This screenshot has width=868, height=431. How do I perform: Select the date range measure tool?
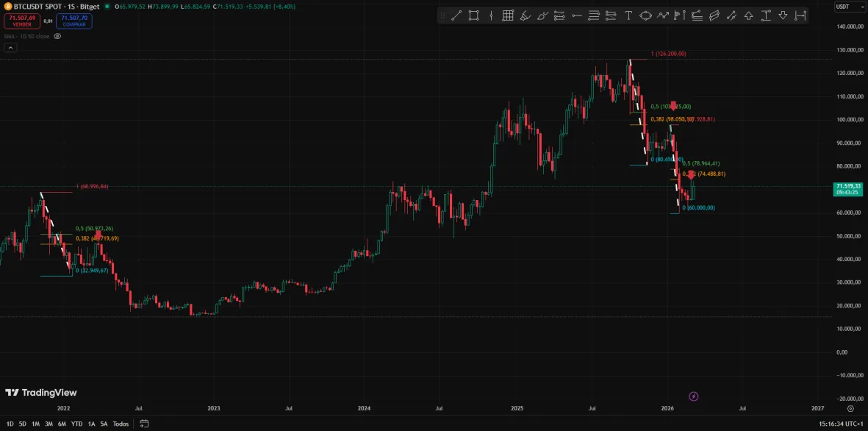[800, 15]
